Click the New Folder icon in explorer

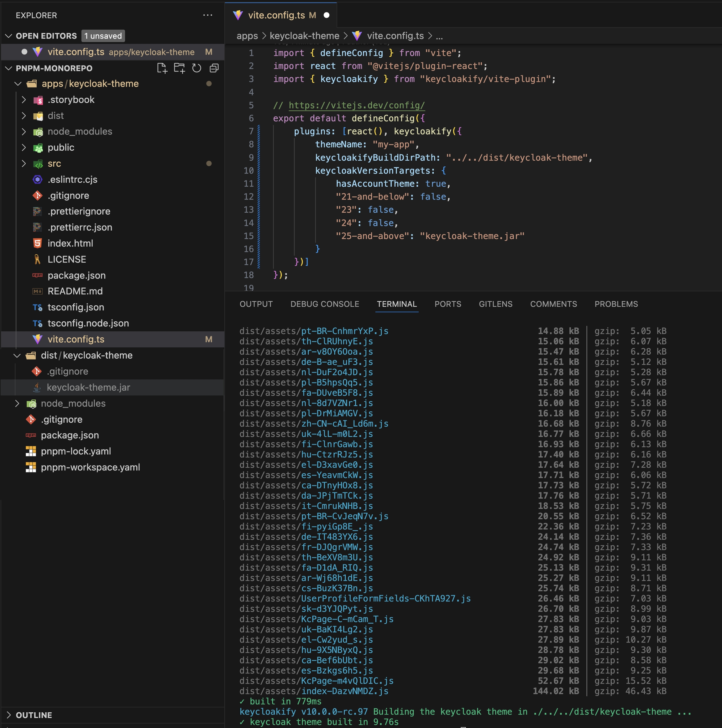(x=179, y=68)
